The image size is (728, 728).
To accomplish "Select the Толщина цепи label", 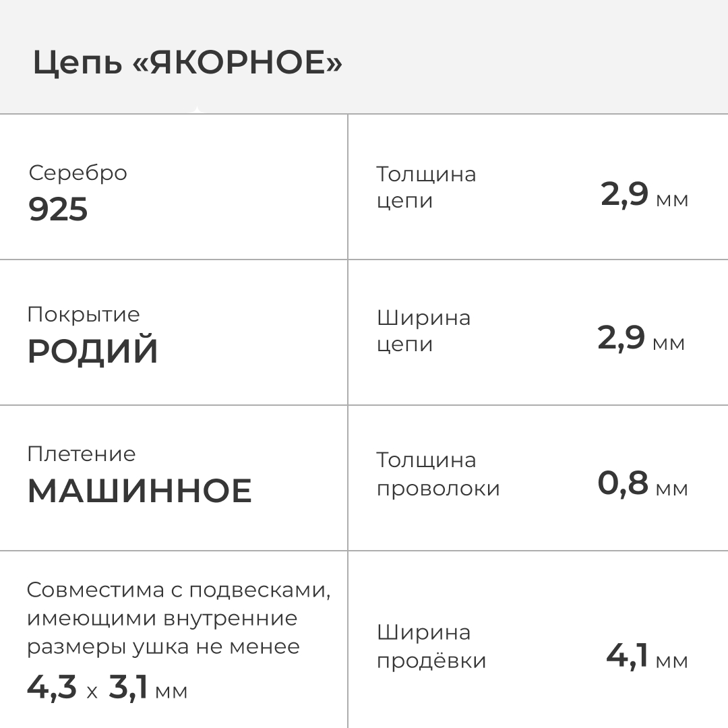I will click(x=426, y=187).
